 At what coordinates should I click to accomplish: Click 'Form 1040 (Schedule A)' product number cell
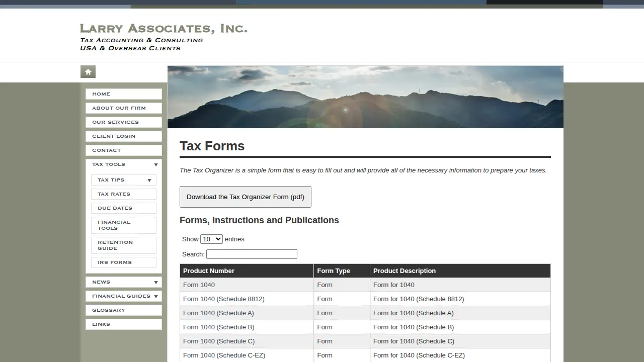247,313
